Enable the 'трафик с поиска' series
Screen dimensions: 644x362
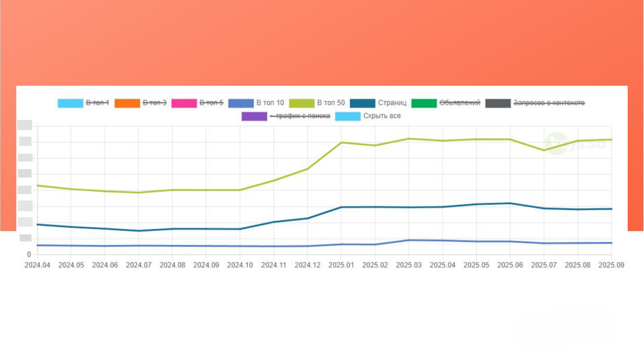tap(300, 116)
